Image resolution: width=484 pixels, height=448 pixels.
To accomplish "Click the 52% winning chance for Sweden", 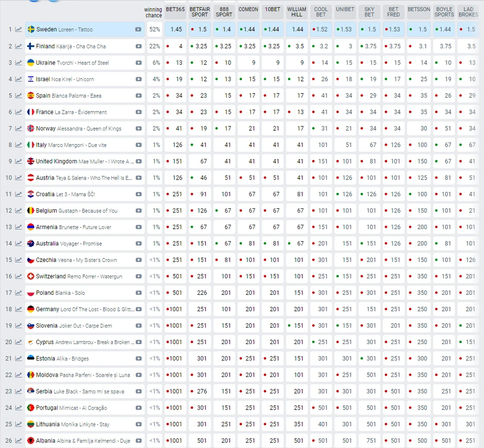I will coord(154,30).
